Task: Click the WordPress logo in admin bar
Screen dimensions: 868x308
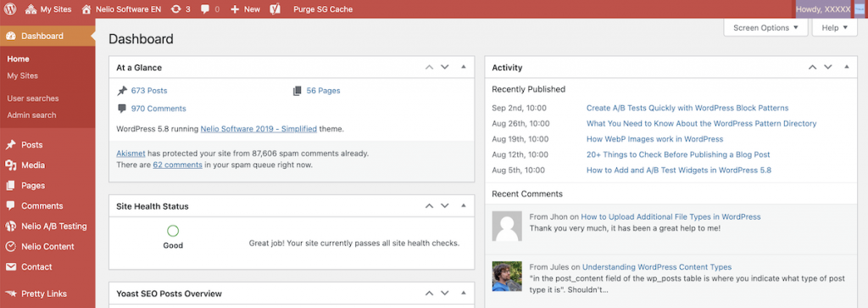Action: pyautogui.click(x=11, y=8)
